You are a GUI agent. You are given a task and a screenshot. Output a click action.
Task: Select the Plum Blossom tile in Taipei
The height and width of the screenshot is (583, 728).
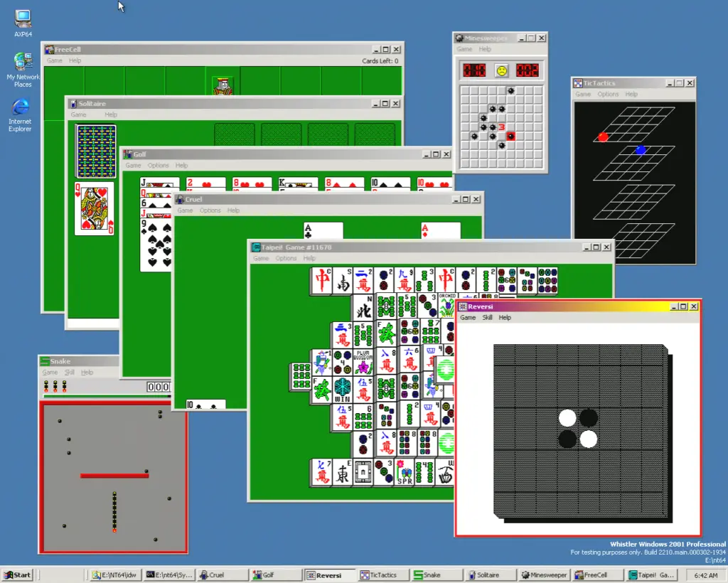point(363,362)
